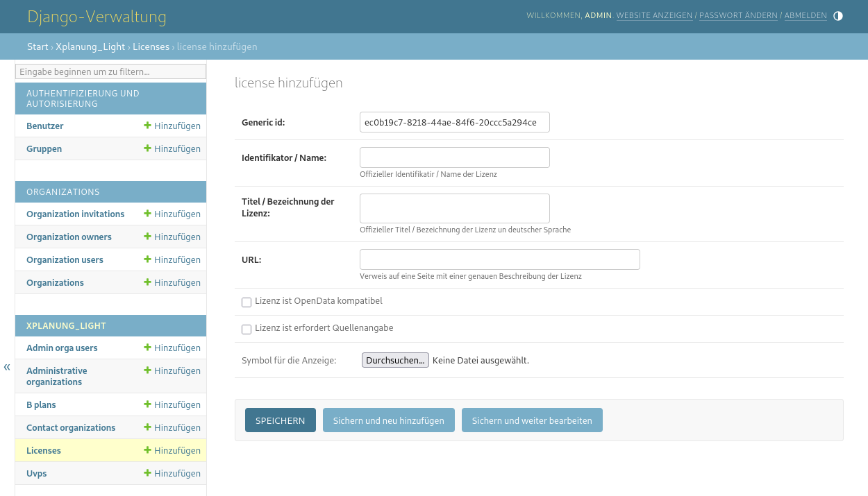Navigate to Xplanung_Light via breadcrumb
868x496 pixels.
[90, 46]
